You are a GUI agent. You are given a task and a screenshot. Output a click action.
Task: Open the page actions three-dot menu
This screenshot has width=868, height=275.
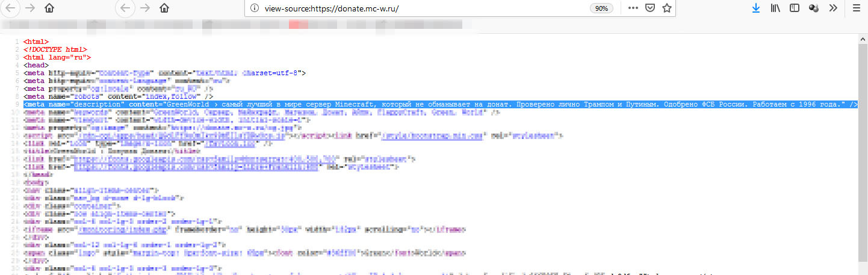(633, 8)
